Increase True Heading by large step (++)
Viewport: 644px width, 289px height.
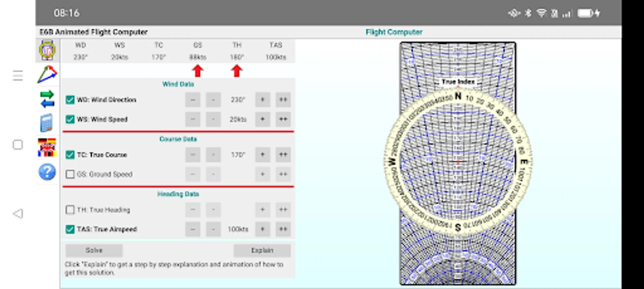pos(283,210)
